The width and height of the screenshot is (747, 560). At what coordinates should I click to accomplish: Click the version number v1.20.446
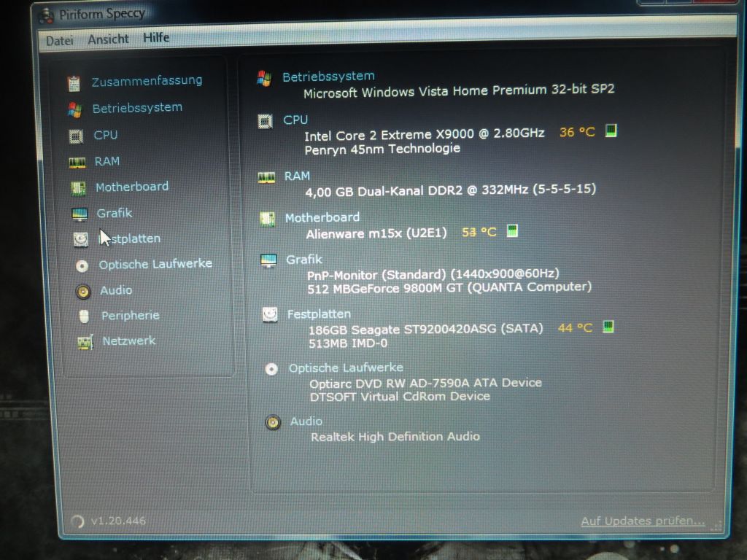(x=118, y=521)
